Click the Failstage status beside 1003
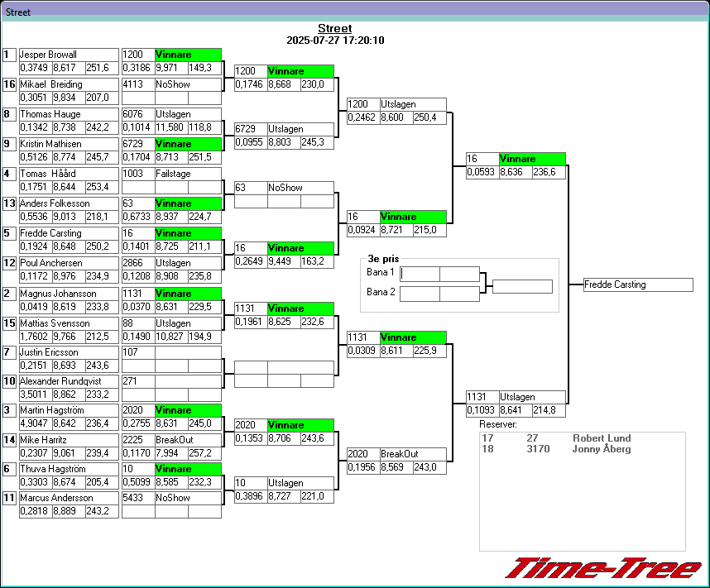710x588 pixels. pyautogui.click(x=188, y=174)
